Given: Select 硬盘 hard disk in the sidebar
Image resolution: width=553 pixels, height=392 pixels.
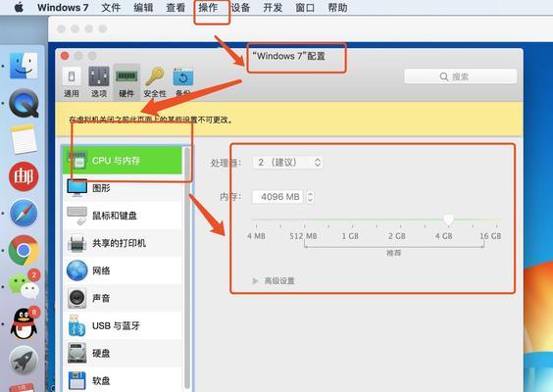Looking at the screenshot, I should [x=123, y=353].
